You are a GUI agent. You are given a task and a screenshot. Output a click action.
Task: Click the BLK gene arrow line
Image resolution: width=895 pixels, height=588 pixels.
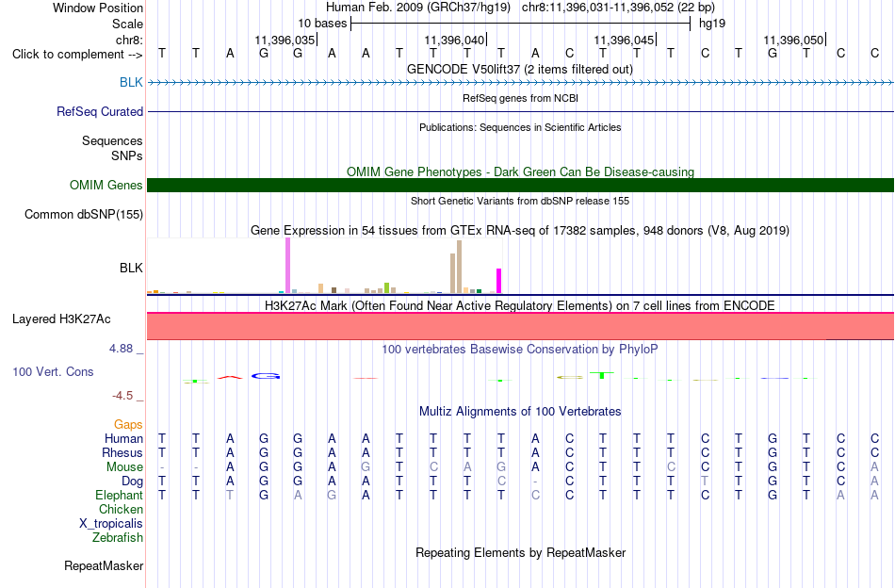pos(521,83)
